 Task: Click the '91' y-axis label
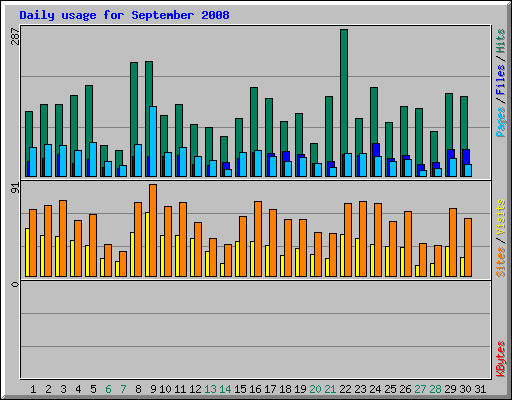click(x=15, y=188)
